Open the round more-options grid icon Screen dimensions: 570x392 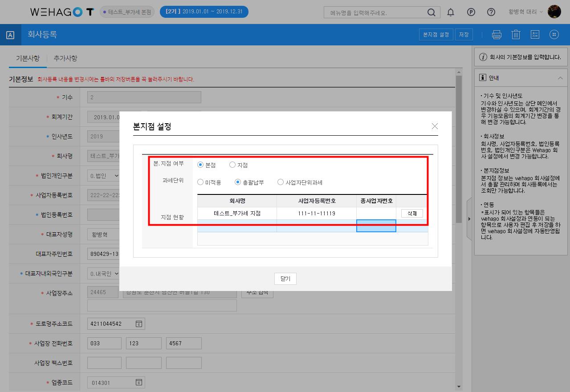coord(554,35)
